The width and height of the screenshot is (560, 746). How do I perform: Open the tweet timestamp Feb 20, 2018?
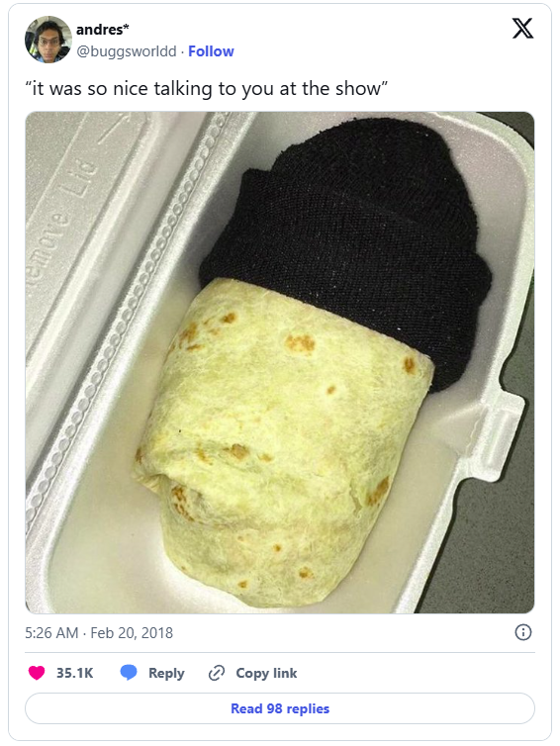132,633
